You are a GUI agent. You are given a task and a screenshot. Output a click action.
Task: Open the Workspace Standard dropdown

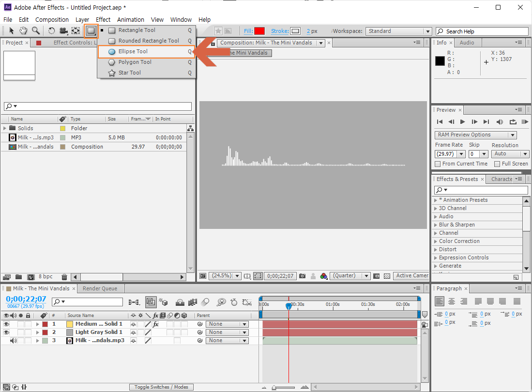point(398,31)
